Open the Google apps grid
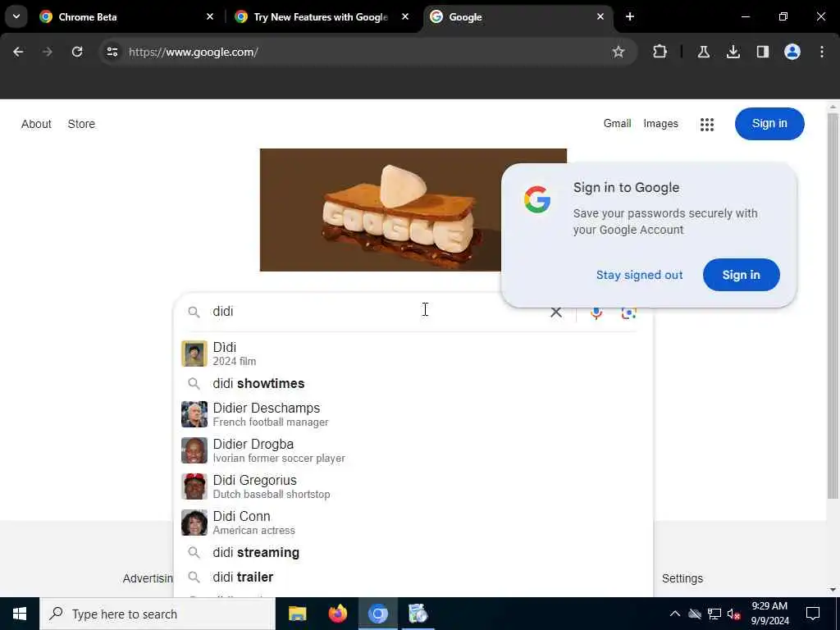 click(x=706, y=125)
